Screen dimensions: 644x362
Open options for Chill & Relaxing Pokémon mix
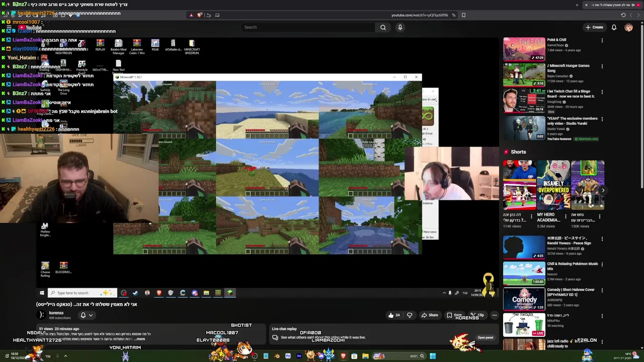point(602,265)
